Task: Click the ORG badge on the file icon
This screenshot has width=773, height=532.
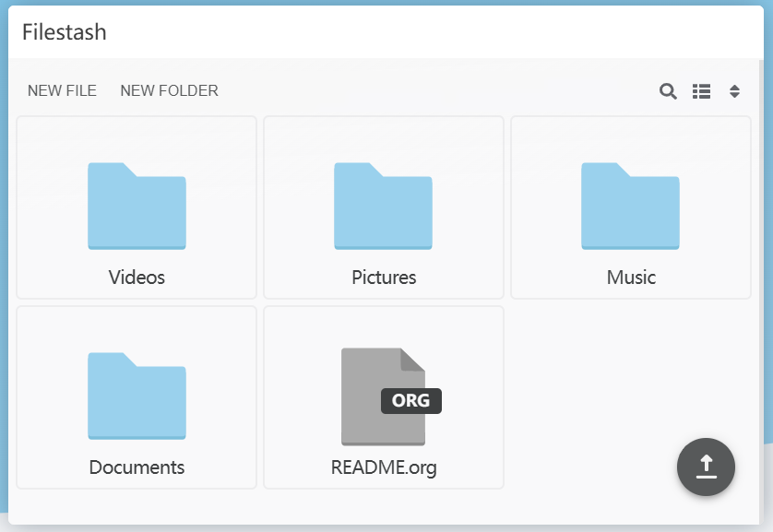Action: coord(411,401)
